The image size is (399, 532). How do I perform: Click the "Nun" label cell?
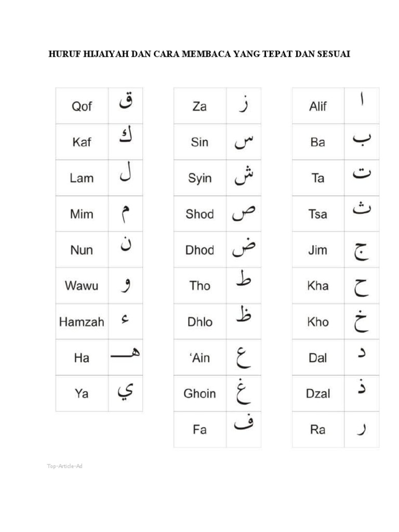pyautogui.click(x=82, y=250)
